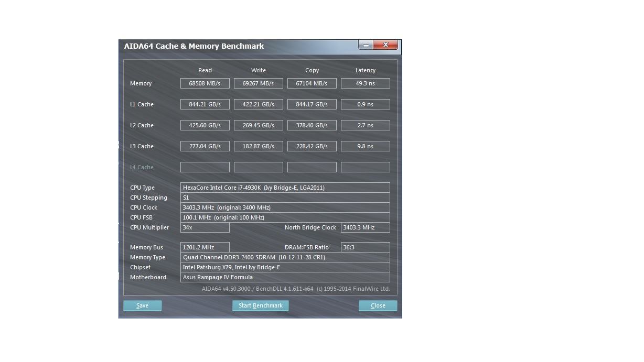Screen dimensions: 644x362
Task: Click L2 Cache latency 2.7 ns
Action: tap(366, 125)
